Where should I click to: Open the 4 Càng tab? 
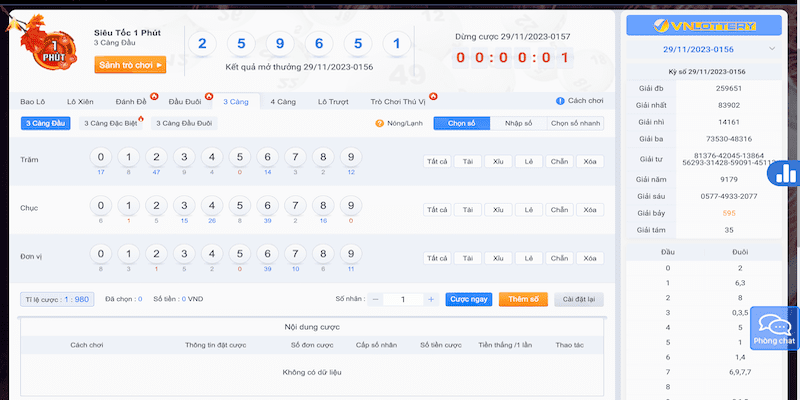[283, 102]
